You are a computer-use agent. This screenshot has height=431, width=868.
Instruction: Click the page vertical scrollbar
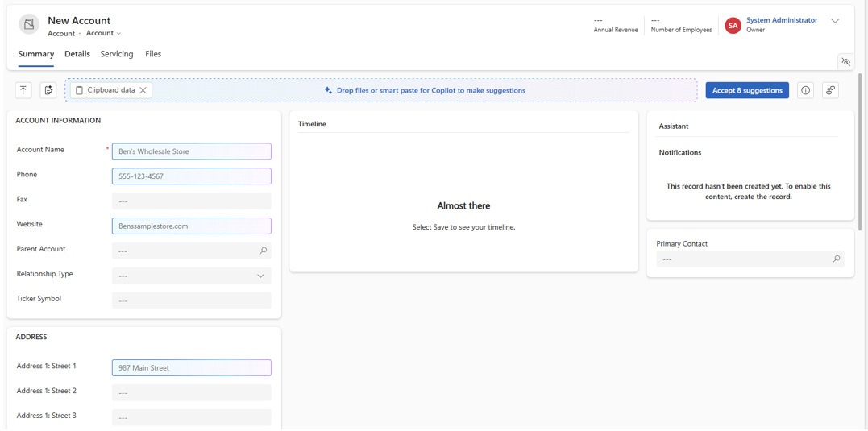click(860, 151)
